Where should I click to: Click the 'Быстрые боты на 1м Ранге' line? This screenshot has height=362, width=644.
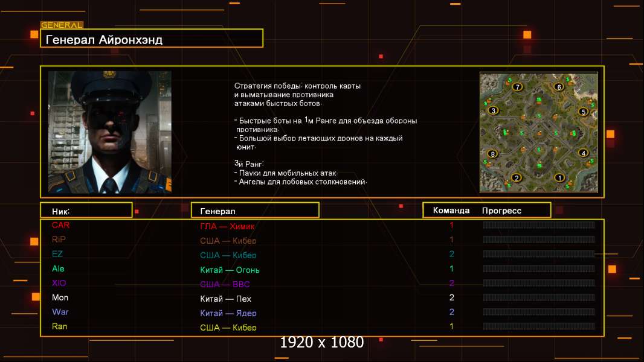point(326,121)
